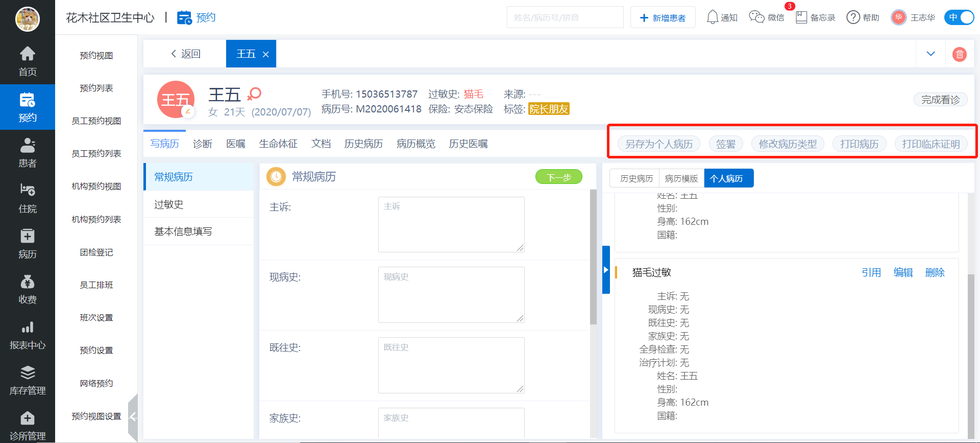Viewport: 980px width, 443px height.
Task: Click the 王志华 user profile avatar
Action: [898, 17]
